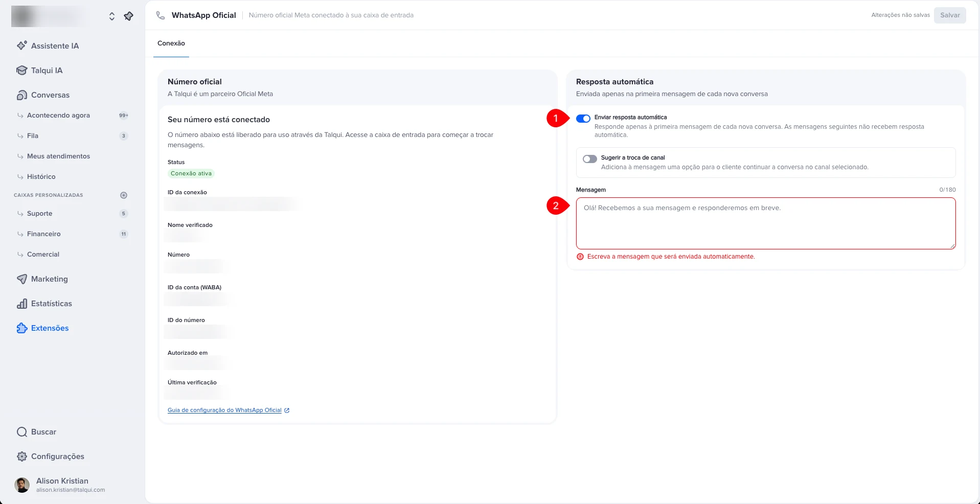Open the Conversas section
This screenshot has width=980, height=504.
[x=50, y=95]
